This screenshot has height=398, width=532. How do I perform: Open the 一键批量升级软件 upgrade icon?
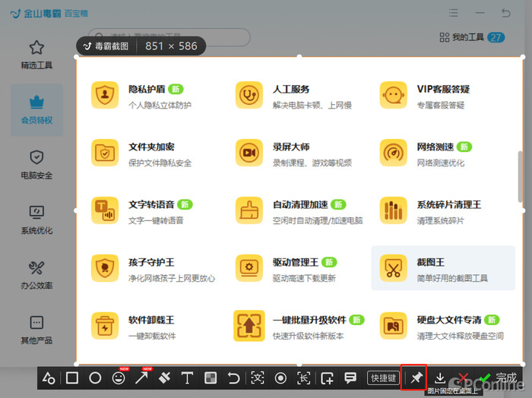point(249,325)
